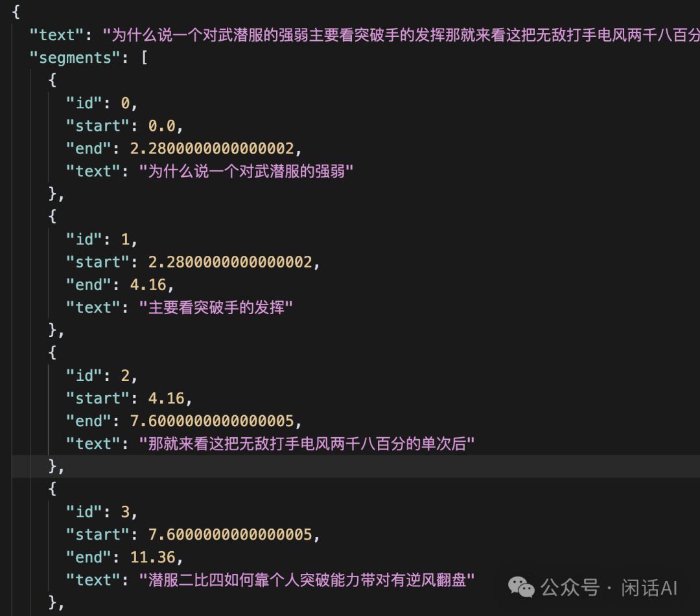
Task: Click the string 为什么说一个对武潜服的强弱
Action: click(x=246, y=172)
